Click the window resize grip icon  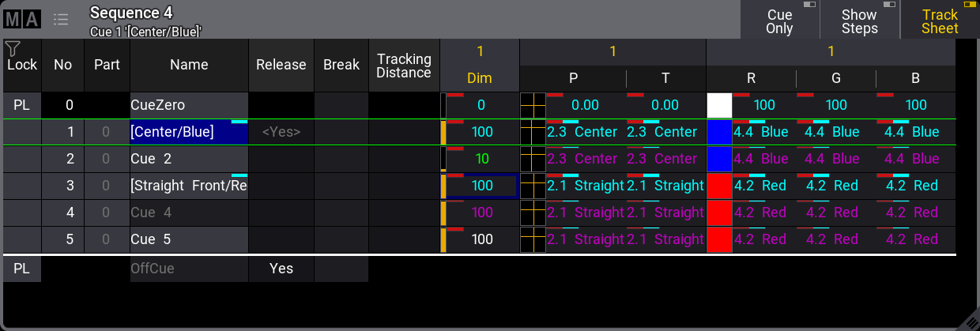(969, 321)
